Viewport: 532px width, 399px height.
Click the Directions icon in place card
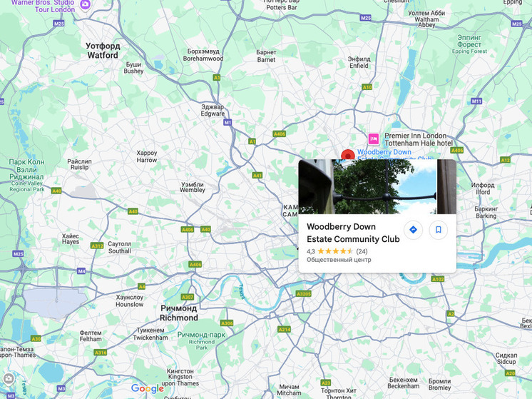(413, 230)
